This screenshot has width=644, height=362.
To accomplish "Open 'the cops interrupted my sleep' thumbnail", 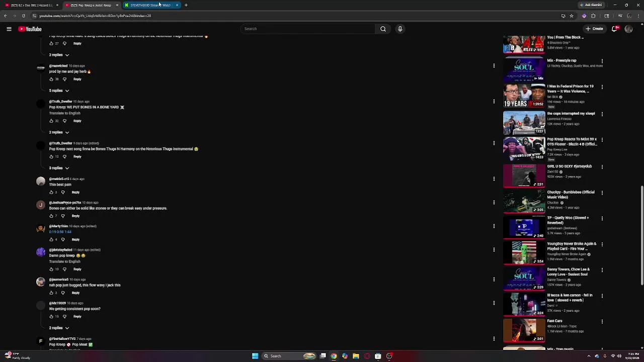I will click(x=524, y=123).
